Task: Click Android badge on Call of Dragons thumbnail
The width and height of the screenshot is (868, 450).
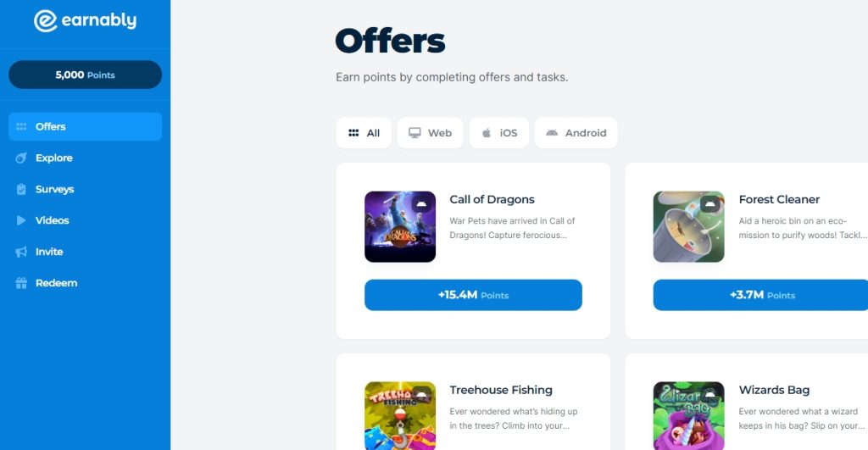Action: tap(421, 204)
